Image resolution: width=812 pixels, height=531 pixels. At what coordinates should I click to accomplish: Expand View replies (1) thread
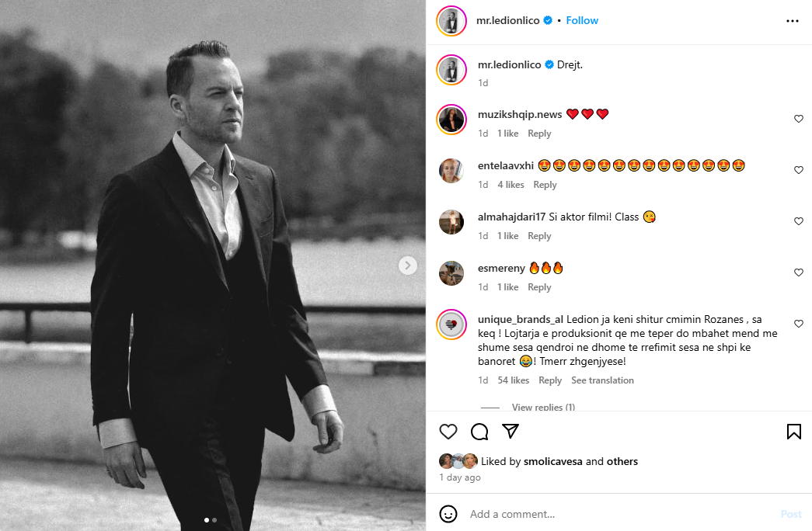pos(543,408)
